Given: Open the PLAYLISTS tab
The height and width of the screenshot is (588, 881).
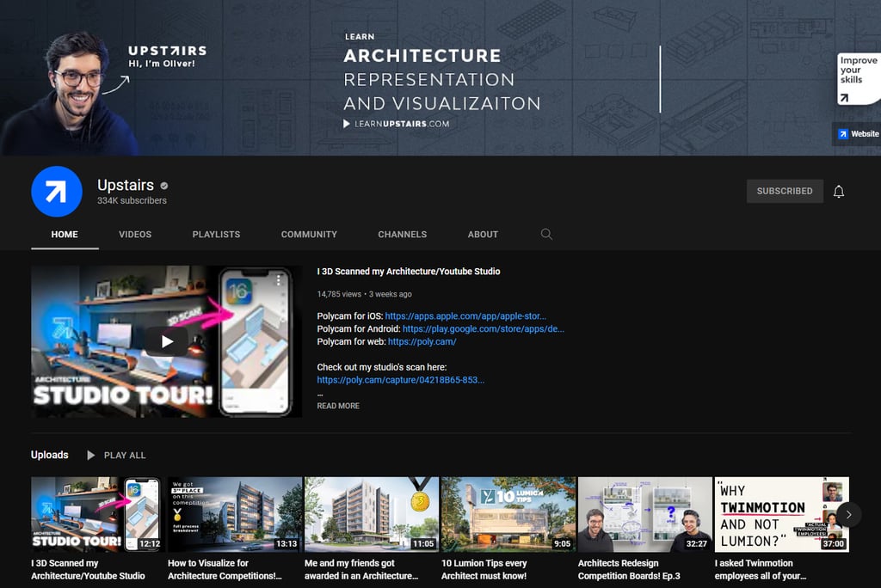Looking at the screenshot, I should point(216,234).
